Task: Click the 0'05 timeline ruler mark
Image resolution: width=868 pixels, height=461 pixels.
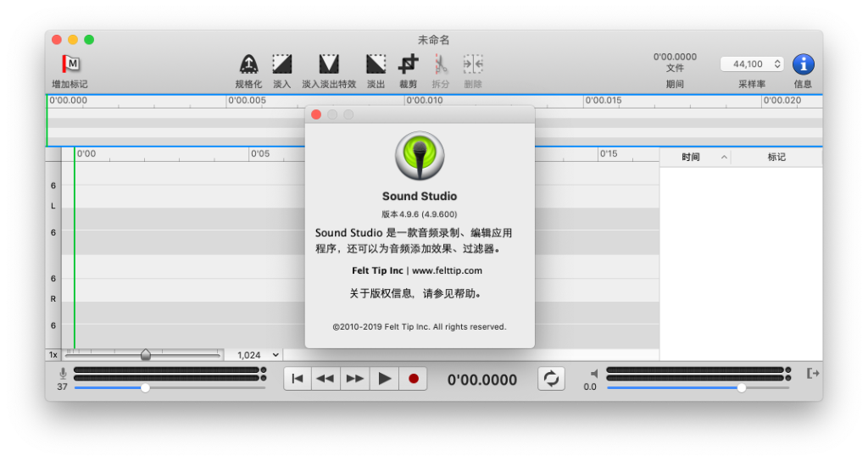Action: coord(260,153)
